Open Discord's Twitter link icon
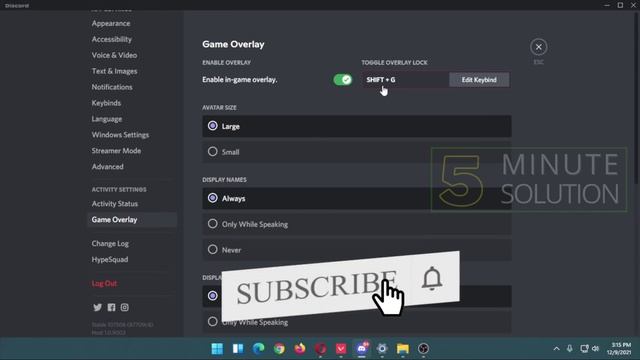The image size is (640, 360). pyautogui.click(x=98, y=307)
